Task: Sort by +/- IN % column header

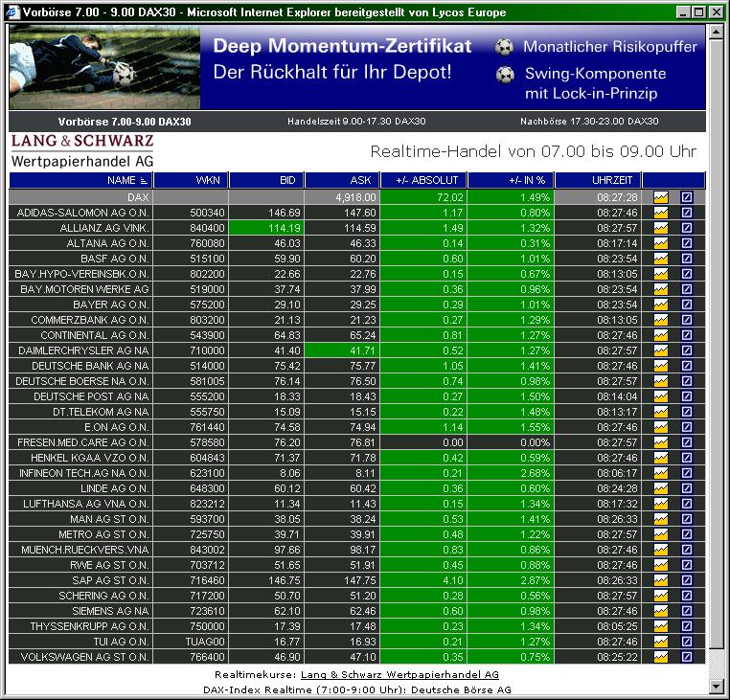Action: tap(512, 180)
